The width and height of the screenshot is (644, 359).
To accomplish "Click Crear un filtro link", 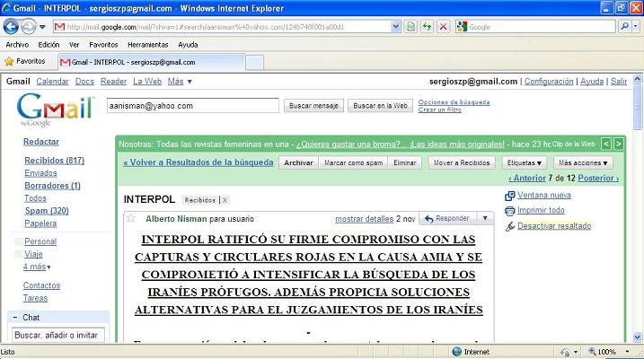I will 440,110.
